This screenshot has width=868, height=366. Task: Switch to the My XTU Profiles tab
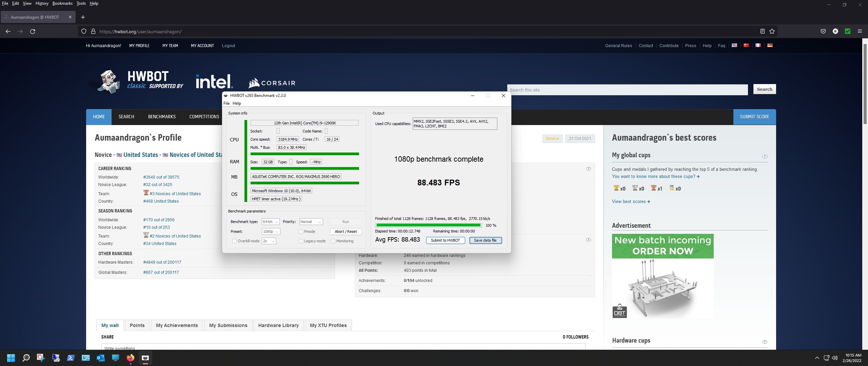pos(328,325)
